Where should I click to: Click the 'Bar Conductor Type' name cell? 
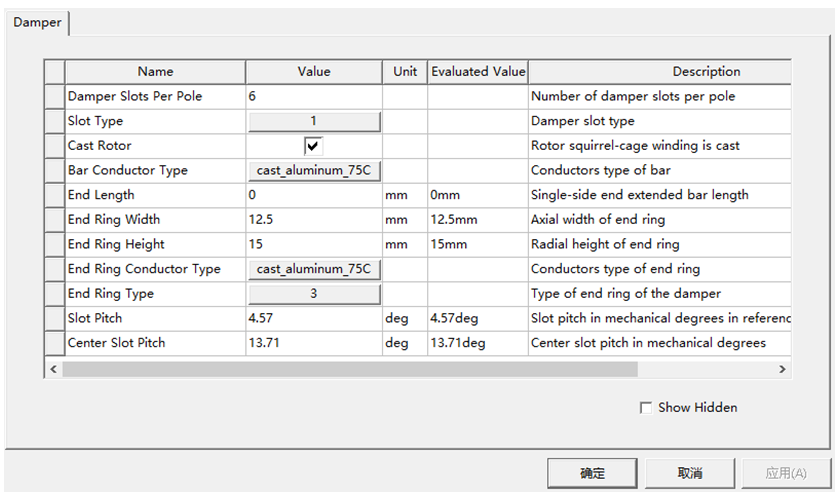(x=155, y=170)
